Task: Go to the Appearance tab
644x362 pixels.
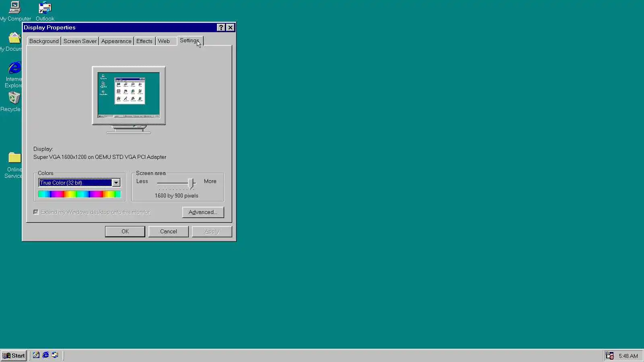Action: [116, 41]
